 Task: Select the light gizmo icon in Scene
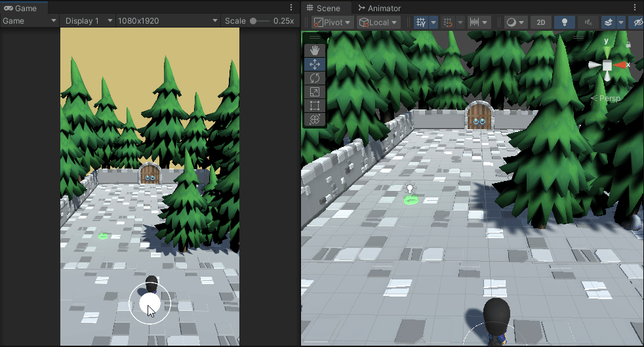point(409,188)
